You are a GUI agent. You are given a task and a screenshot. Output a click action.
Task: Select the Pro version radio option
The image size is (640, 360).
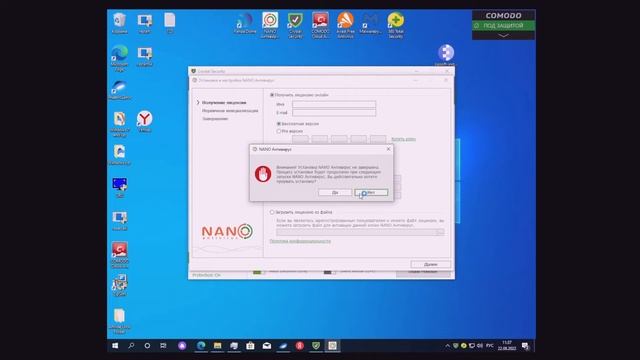click(279, 131)
